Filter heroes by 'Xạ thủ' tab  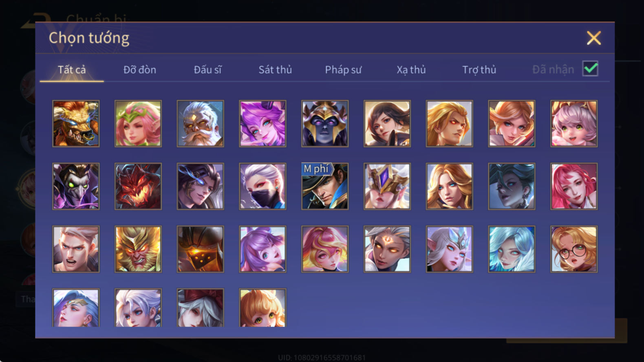[x=411, y=70]
